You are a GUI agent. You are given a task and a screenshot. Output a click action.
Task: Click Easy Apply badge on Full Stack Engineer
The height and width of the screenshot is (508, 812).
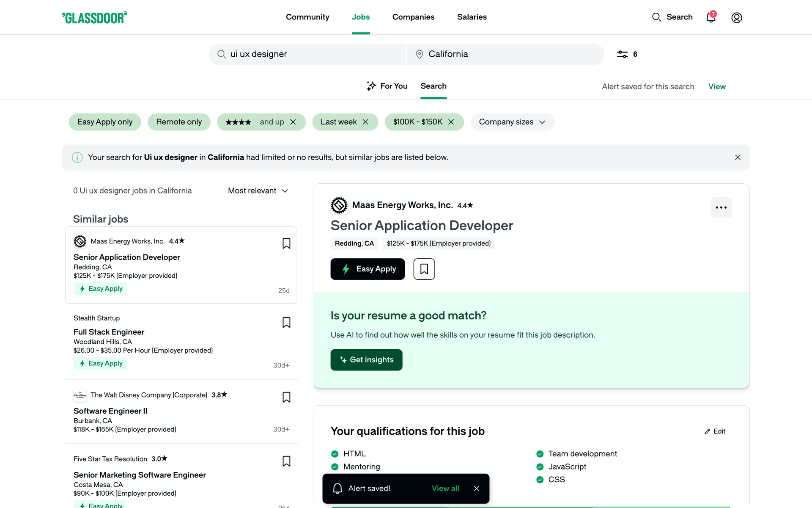[x=100, y=363]
